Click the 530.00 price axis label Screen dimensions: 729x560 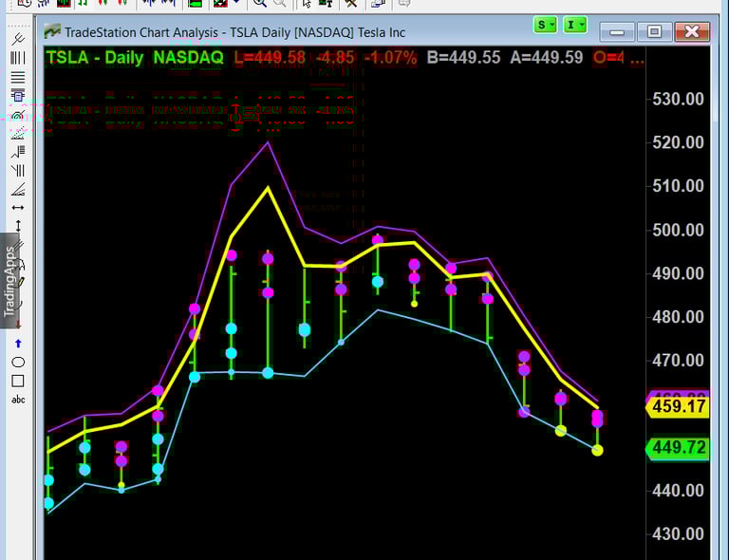click(678, 99)
